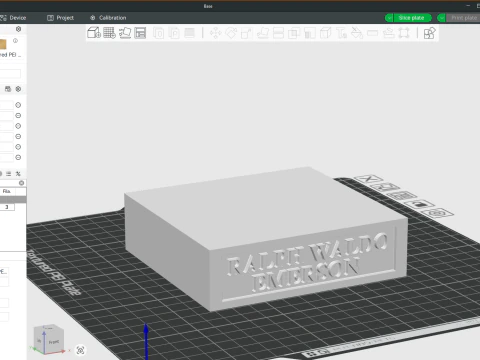This screenshot has height=360, width=480.
Task: Click the Variable layer height icon
Action: click(x=189, y=33)
